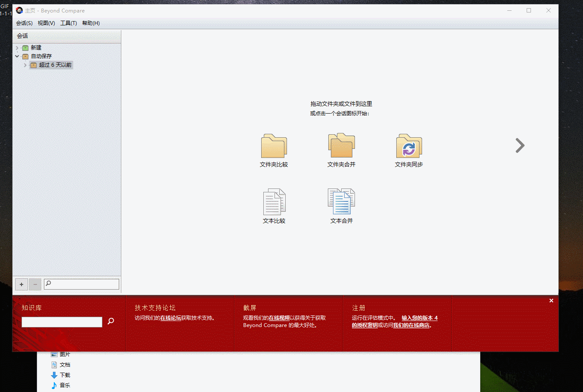Open the 视图(V) menu
The width and height of the screenshot is (583, 392).
[46, 23]
